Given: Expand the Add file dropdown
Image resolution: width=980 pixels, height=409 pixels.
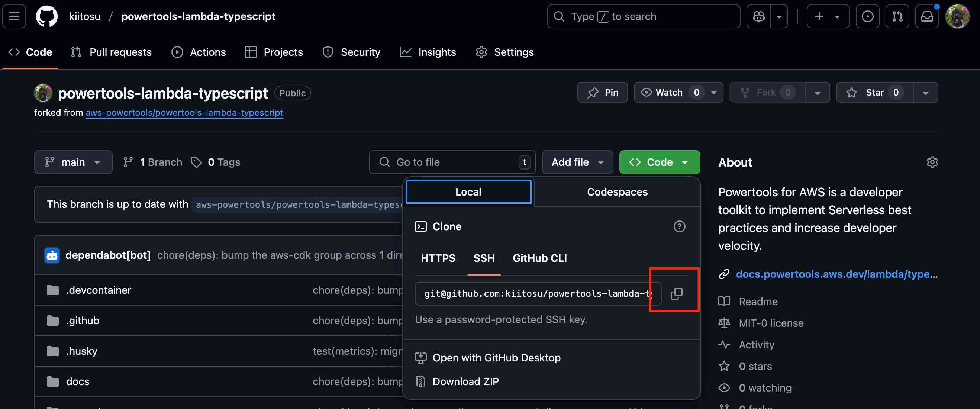Looking at the screenshot, I should pyautogui.click(x=577, y=162).
